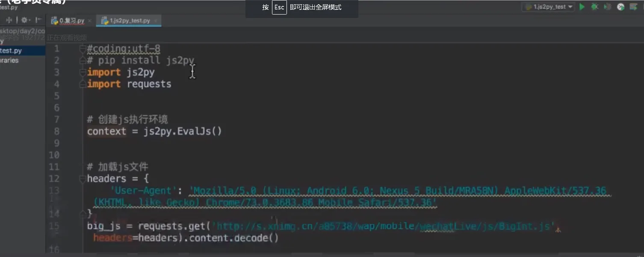Toggle fold marker at line 1 coding comment
The height and width of the screenshot is (257, 644).
click(83, 49)
